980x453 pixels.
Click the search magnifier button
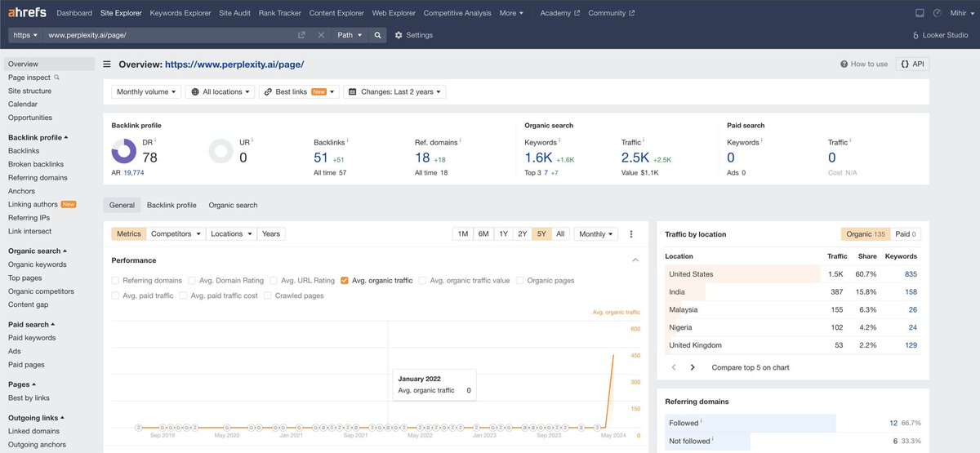point(377,35)
